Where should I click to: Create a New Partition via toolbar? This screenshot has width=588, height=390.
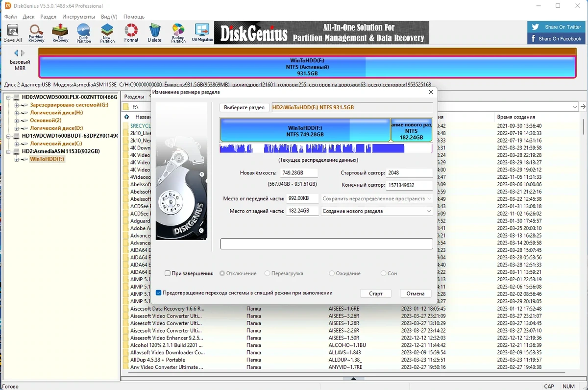point(107,33)
